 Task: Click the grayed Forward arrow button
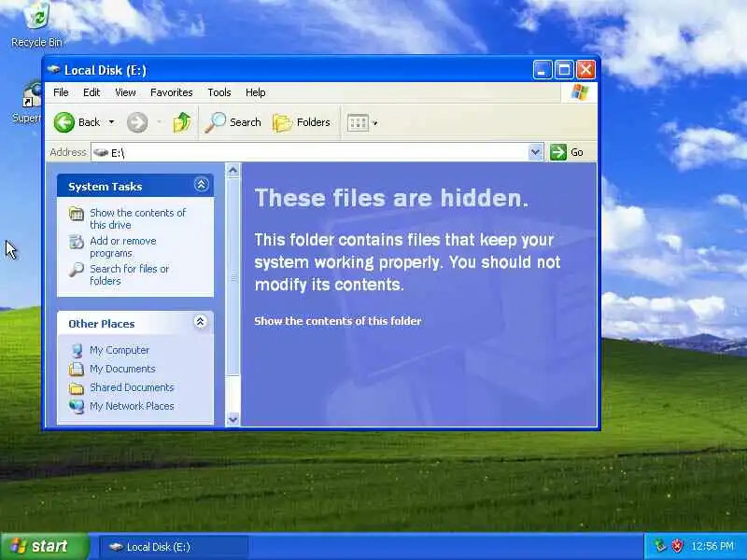(137, 122)
